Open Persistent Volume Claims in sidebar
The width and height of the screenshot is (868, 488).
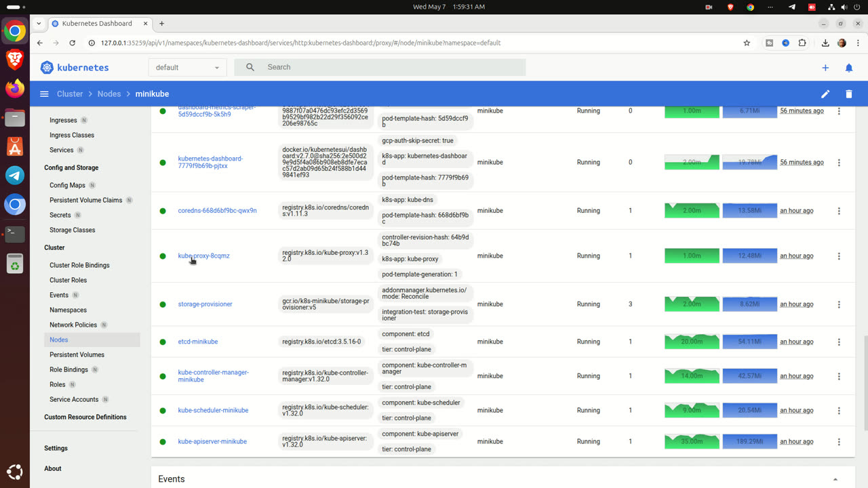85,200
